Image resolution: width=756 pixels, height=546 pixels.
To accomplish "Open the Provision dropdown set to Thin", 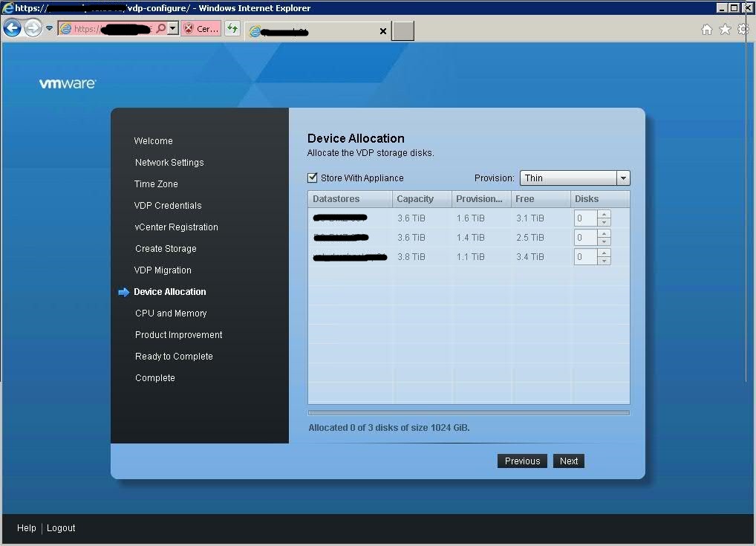I will (x=575, y=178).
